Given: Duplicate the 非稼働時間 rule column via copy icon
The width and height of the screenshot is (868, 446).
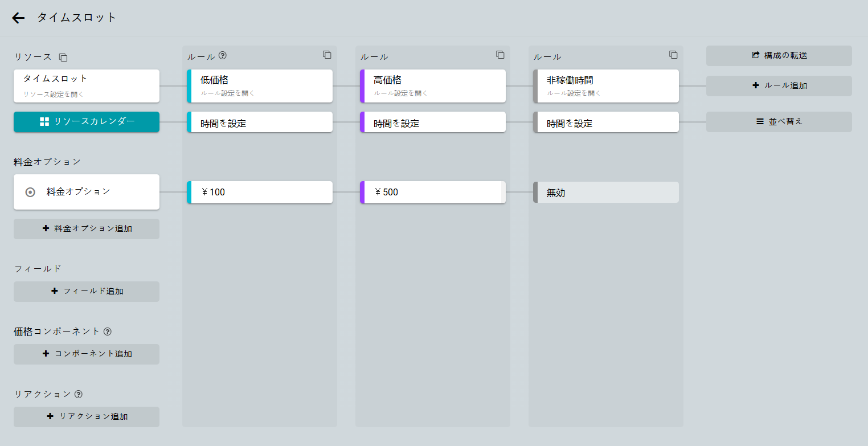Looking at the screenshot, I should [x=673, y=55].
